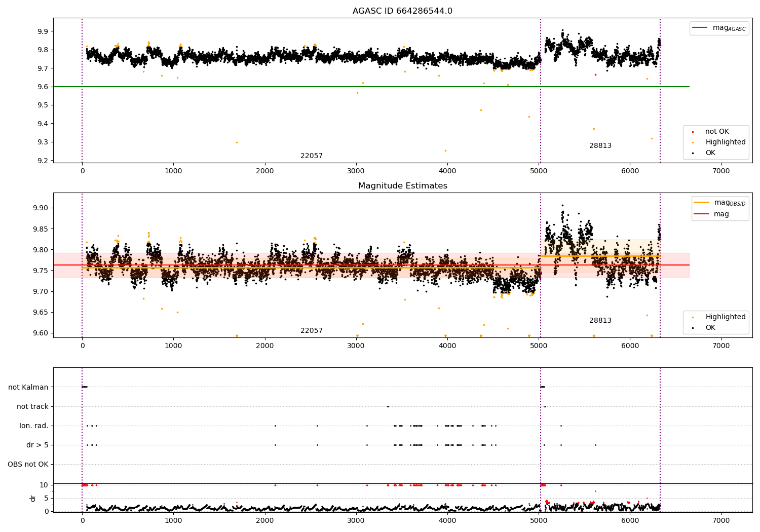Click the 'dr > 5' axis label

tap(37, 445)
